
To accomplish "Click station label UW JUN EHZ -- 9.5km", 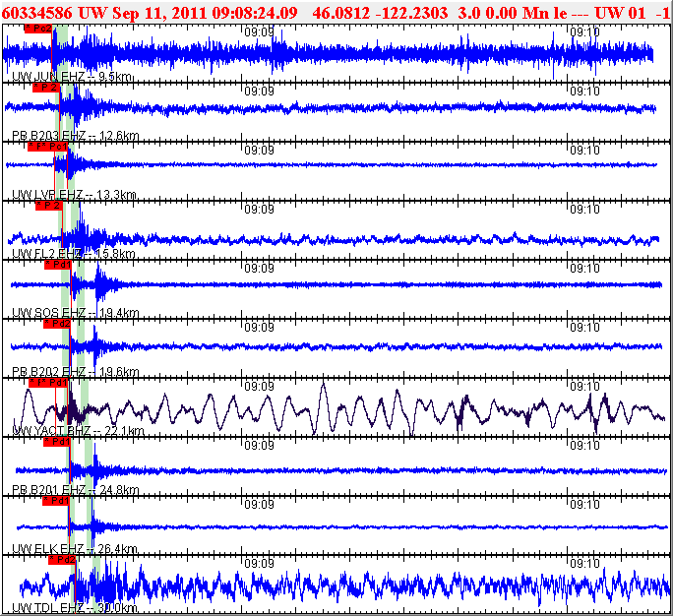I will 72,77.
